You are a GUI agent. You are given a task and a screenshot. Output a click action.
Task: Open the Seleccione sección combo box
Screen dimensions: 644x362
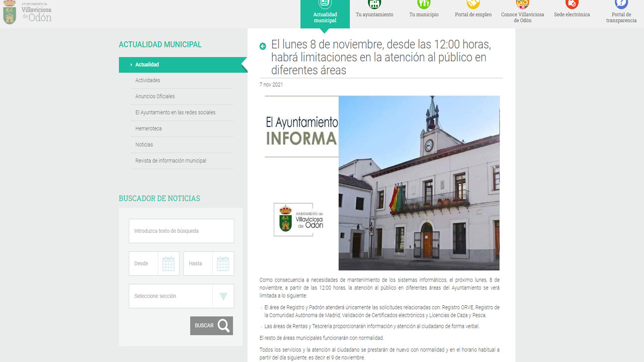[x=171, y=296]
